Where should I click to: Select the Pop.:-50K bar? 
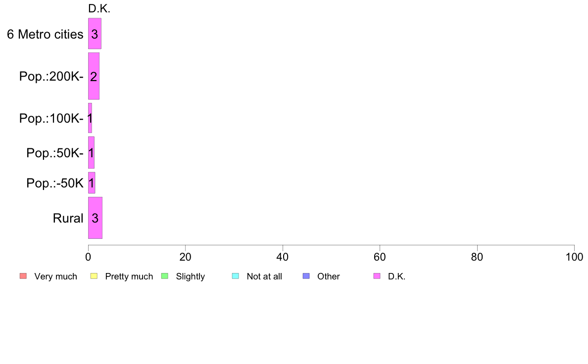[x=92, y=183]
